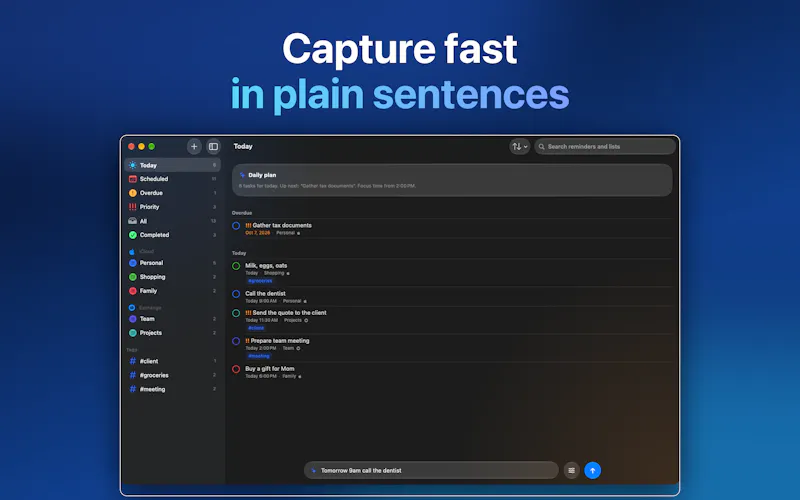
Task: Select the Today smart list
Action: [172, 165]
